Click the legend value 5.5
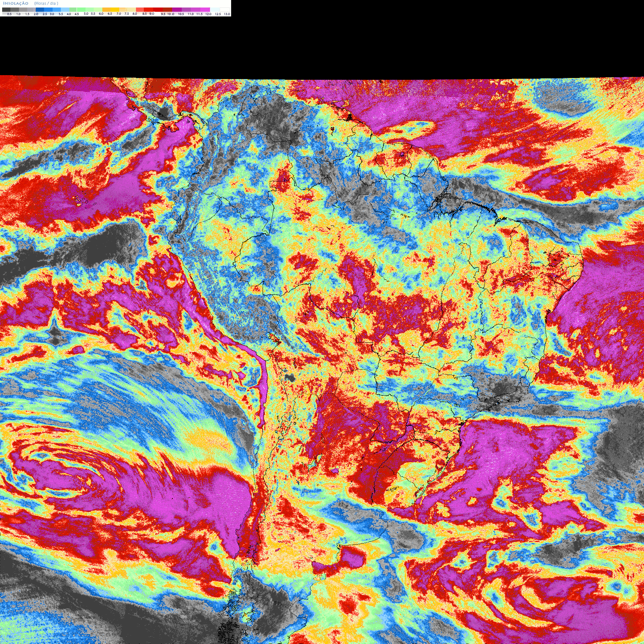644x644 pixels. (93, 14)
